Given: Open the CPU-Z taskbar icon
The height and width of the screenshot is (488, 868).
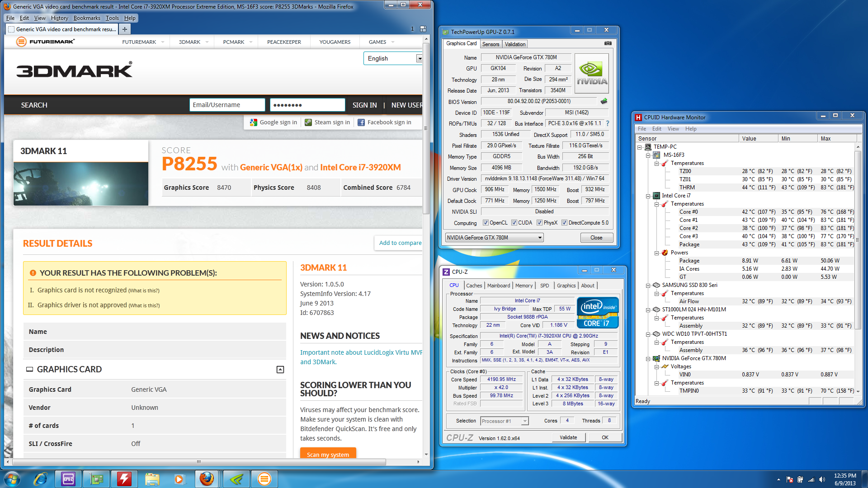Looking at the screenshot, I should [x=68, y=479].
